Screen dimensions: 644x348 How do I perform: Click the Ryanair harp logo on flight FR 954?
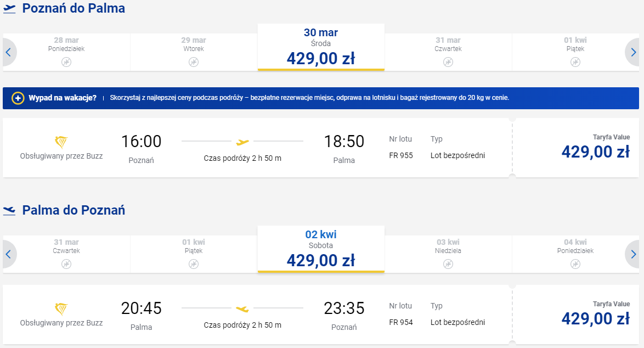tap(61, 308)
